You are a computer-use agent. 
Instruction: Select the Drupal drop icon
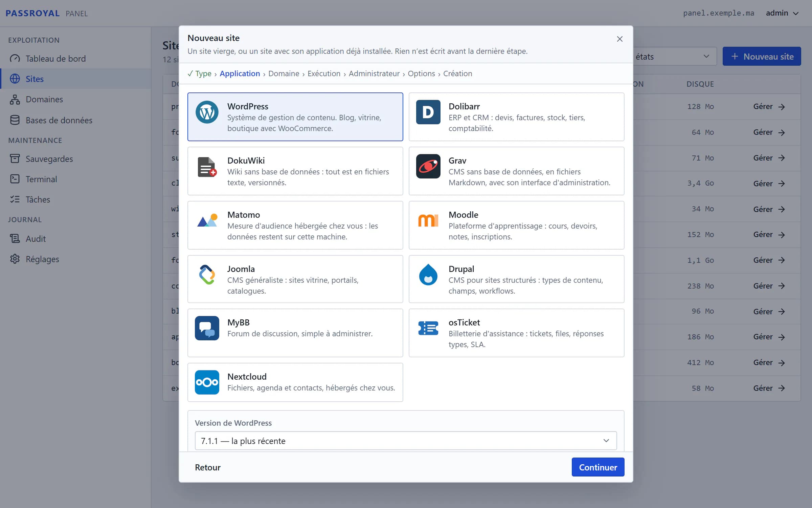pos(428,275)
